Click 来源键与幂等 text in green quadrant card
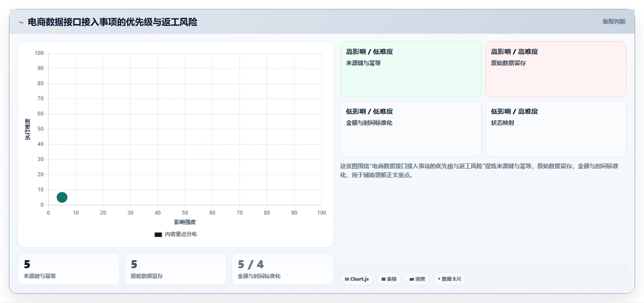The width and height of the screenshot is (644, 303). point(363,63)
